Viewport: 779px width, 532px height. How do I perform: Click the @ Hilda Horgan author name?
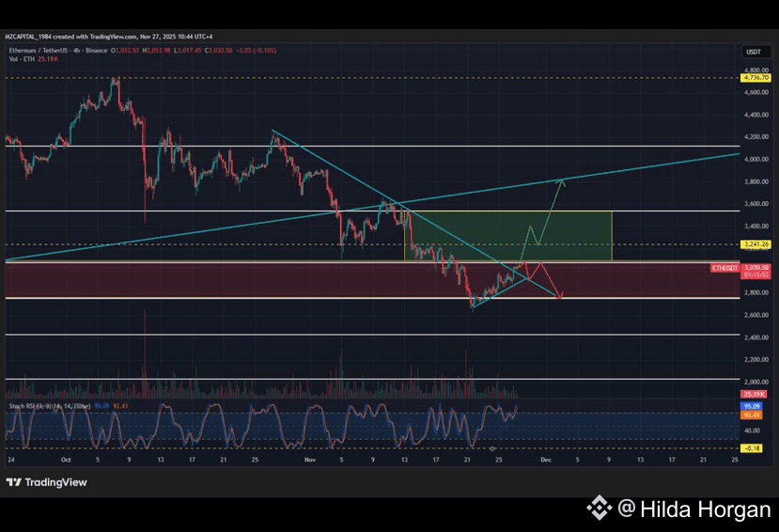694,509
